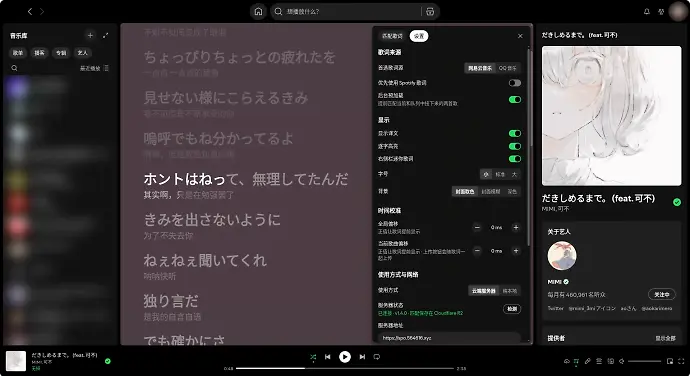Click the saved checkmark beside the right-panel song title
This screenshot has width=690, height=376.
click(x=677, y=202)
